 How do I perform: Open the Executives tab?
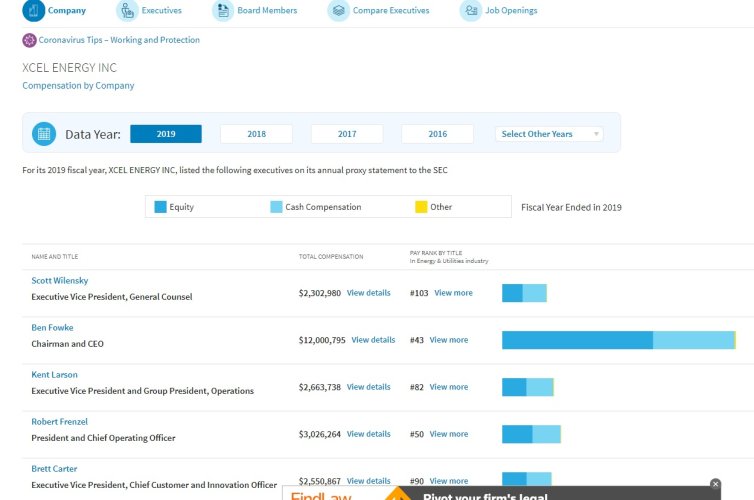[x=162, y=11]
